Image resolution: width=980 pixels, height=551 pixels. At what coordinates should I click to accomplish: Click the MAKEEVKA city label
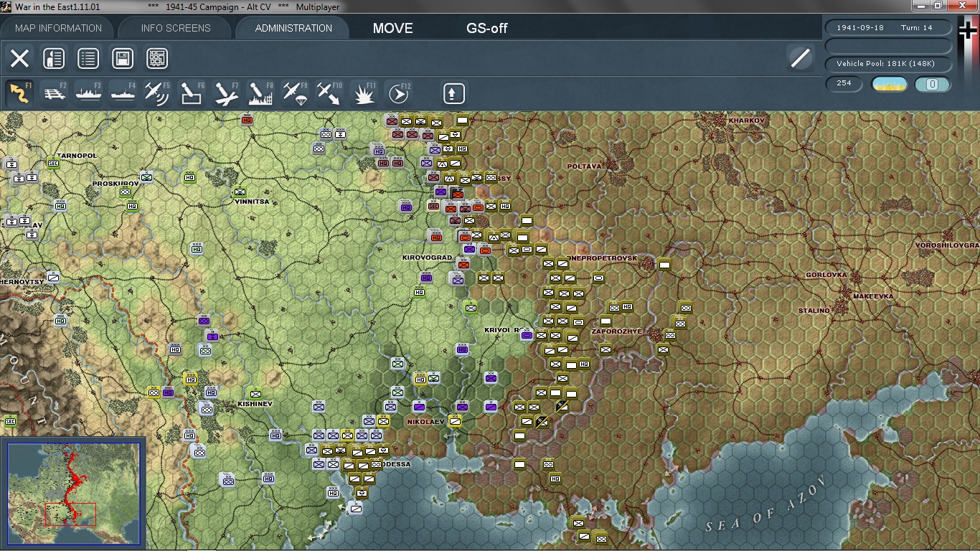pos(873,296)
